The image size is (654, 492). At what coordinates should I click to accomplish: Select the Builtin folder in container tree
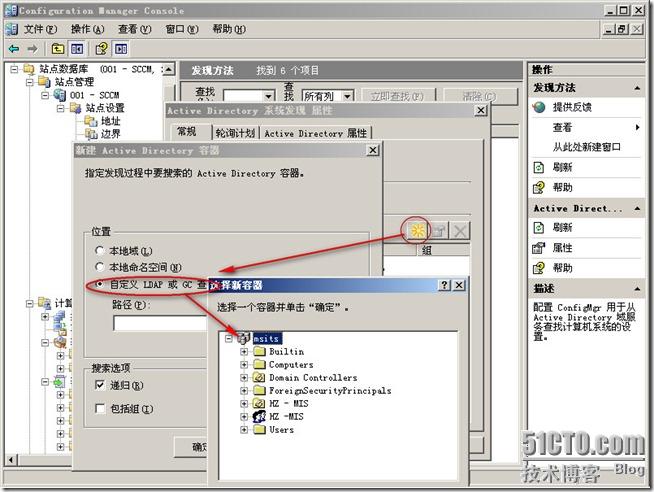pyautogui.click(x=279, y=351)
